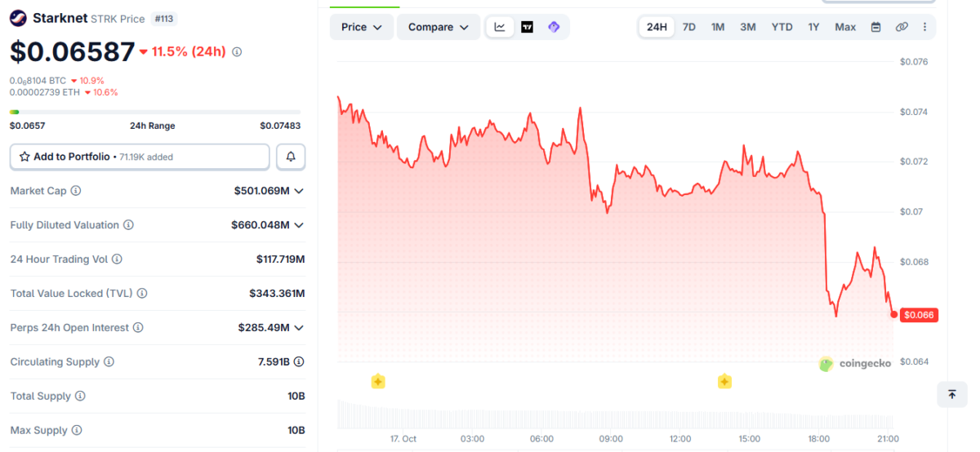Click the $501.069M market cap value

262,191
